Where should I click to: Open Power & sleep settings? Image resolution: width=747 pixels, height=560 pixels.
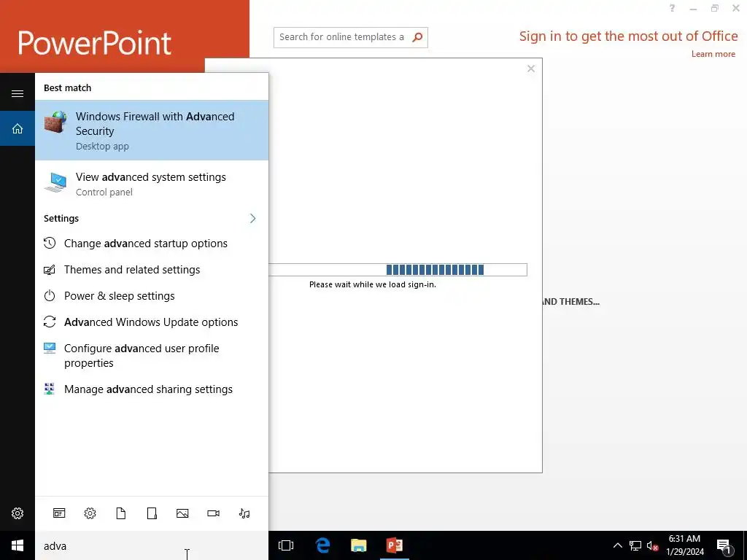pyautogui.click(x=152, y=296)
